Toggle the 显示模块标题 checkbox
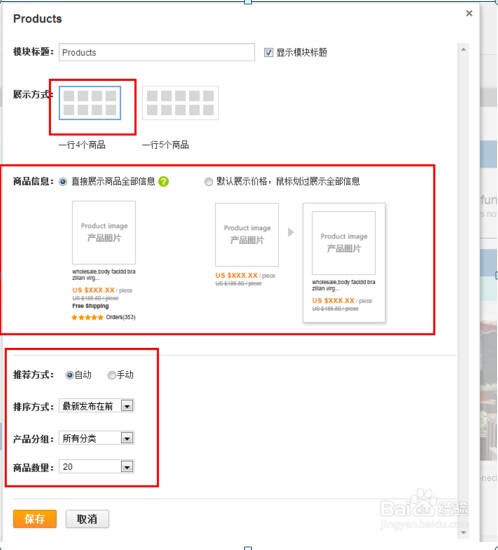The height and width of the screenshot is (550, 498). 268,53
